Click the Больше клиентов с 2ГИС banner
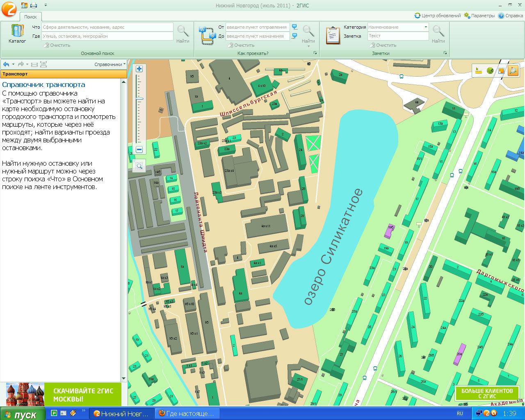This screenshot has height=420, width=525. tap(487, 393)
